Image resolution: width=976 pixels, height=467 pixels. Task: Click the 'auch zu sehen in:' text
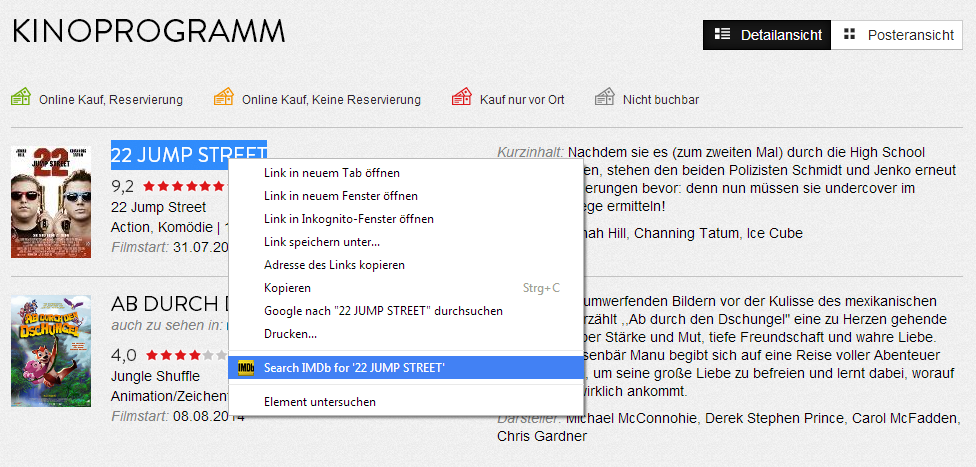(x=167, y=325)
